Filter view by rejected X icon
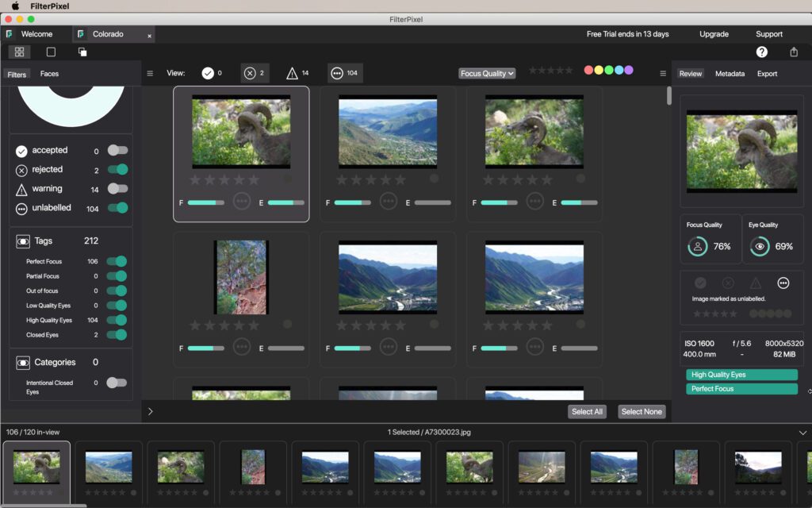 [250, 73]
